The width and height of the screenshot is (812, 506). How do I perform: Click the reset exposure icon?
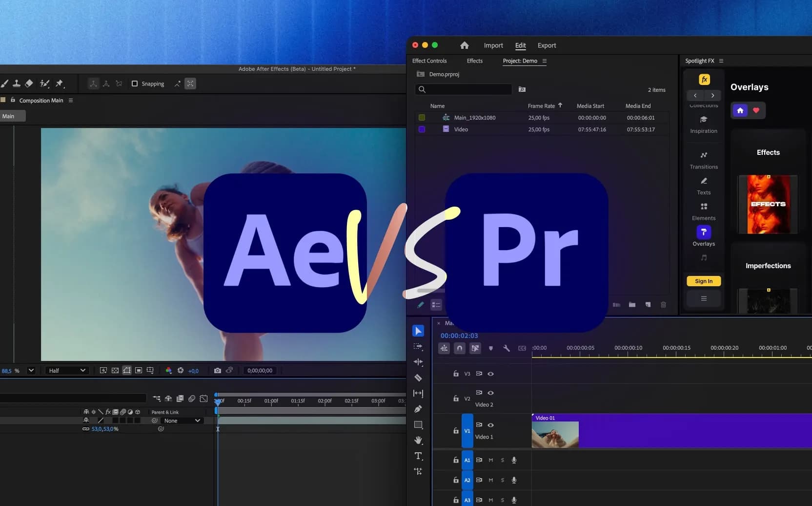pyautogui.click(x=181, y=370)
